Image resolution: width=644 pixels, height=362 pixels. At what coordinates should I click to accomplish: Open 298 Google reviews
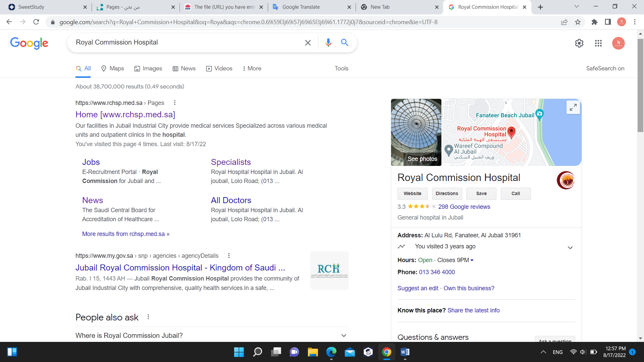point(464,207)
